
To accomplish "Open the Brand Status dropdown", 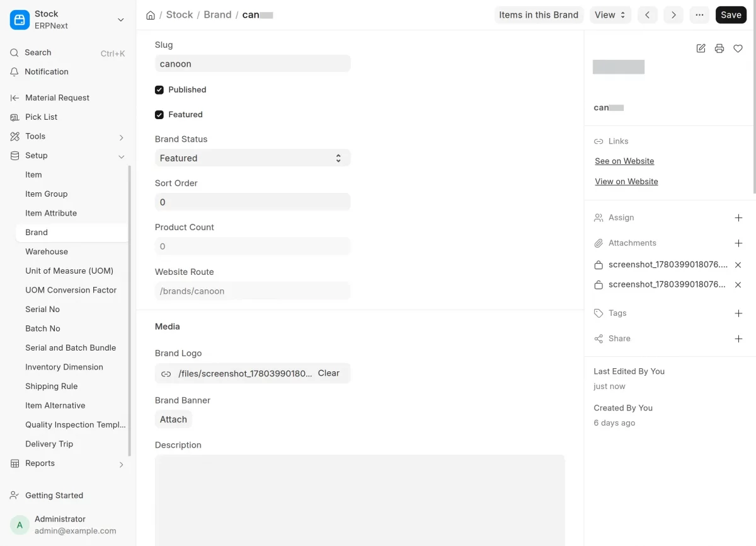I will 253,158.
